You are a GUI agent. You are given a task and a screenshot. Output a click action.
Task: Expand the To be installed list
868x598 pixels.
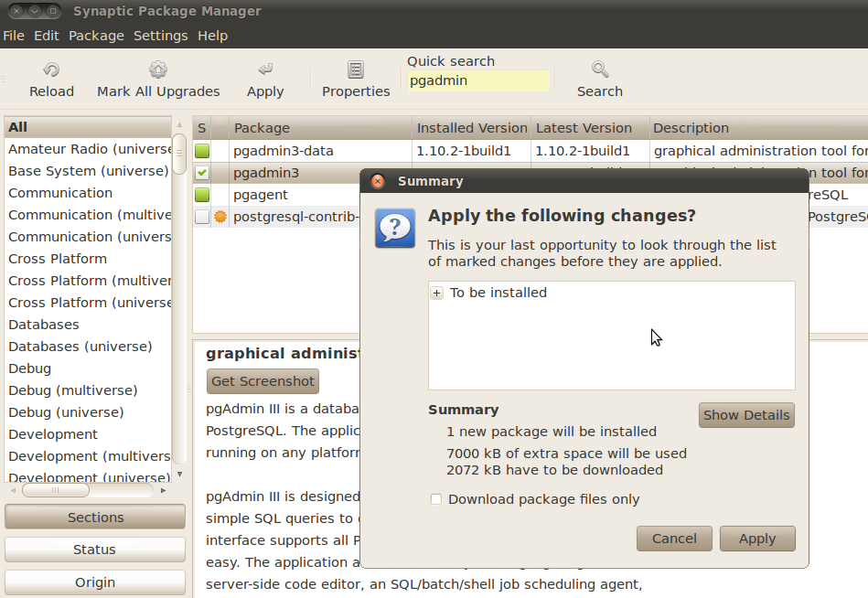tap(437, 294)
